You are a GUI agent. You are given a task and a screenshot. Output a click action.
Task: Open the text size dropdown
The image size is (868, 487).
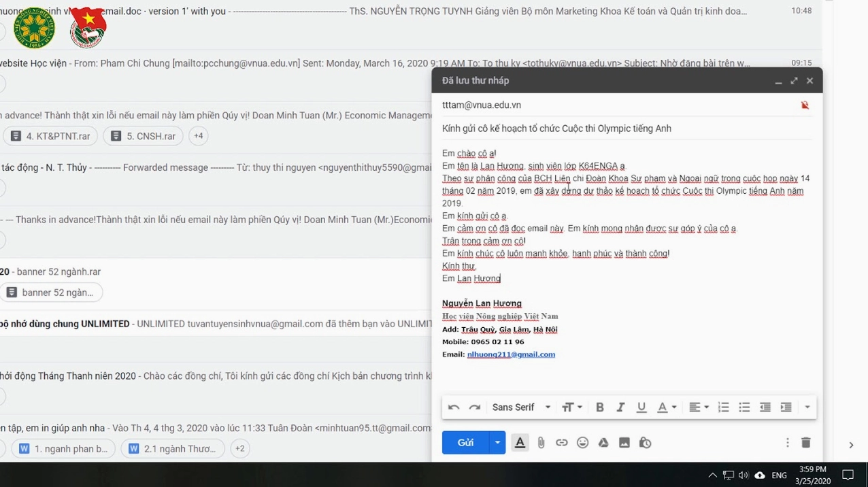[572, 407]
